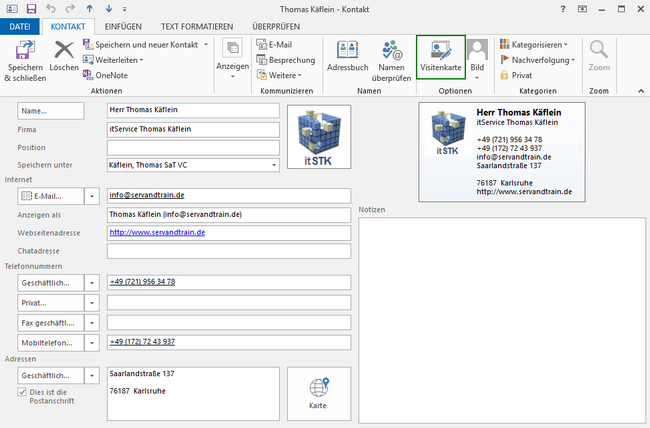
Task: Expand the Weitere communicate menu
Action: click(x=279, y=75)
